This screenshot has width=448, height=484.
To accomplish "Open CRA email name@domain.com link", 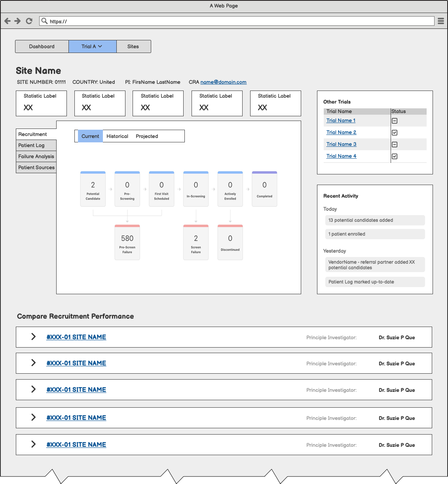I will point(223,82).
